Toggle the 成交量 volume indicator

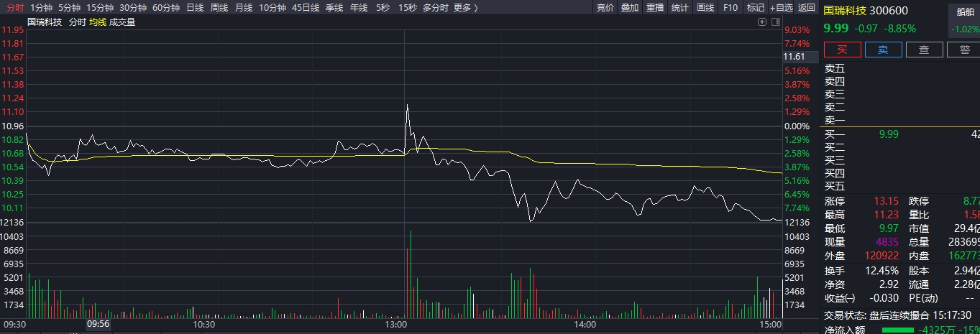point(122,22)
